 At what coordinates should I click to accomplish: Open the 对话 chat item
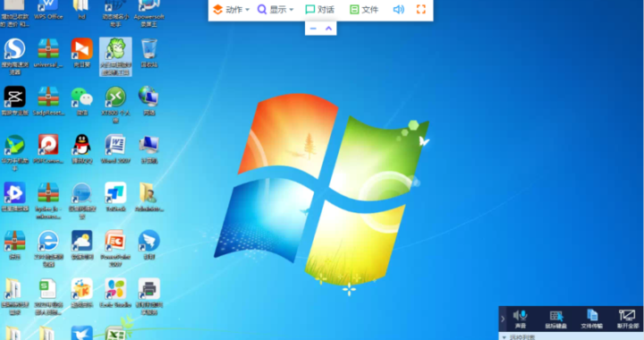point(320,10)
